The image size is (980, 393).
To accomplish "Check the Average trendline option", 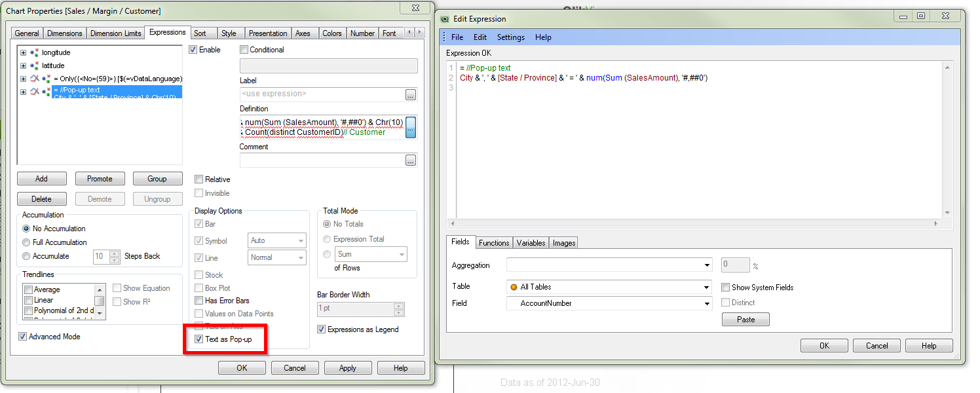I will tap(28, 290).
